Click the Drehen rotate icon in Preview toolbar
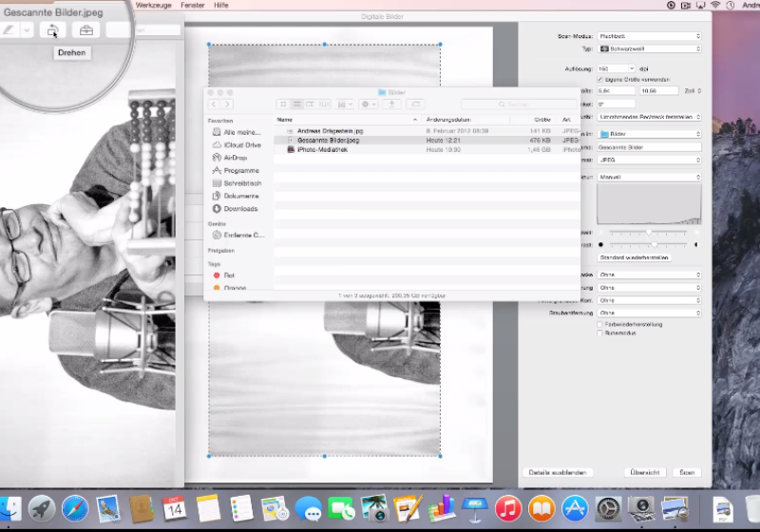This screenshot has height=532, width=760. [x=53, y=30]
